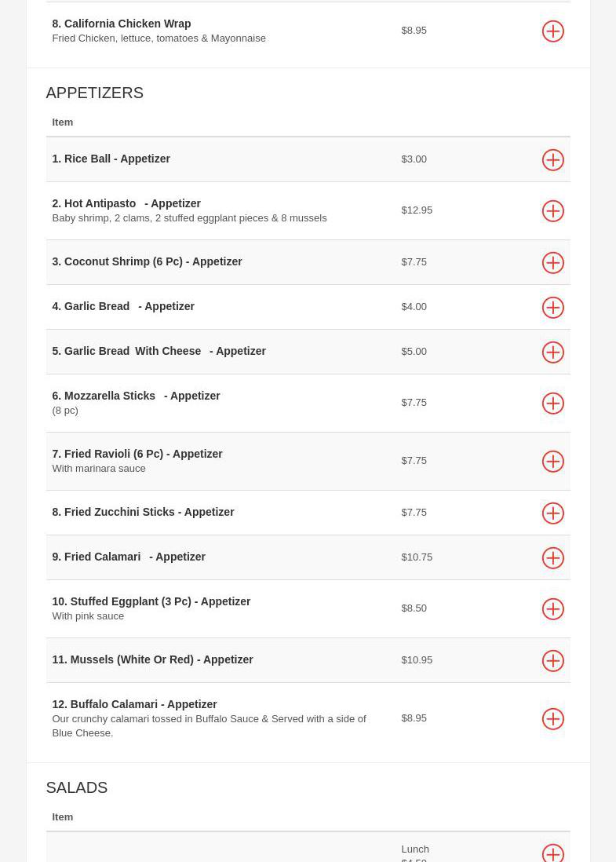Add Stuffed Eggplant (3 Pc) to order
The image size is (616, 862).
(552, 609)
